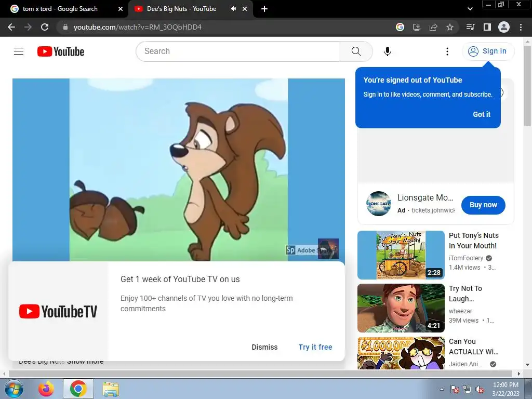Close the tom x tord Google Search tab
This screenshot has height=399, width=532.
(121, 9)
